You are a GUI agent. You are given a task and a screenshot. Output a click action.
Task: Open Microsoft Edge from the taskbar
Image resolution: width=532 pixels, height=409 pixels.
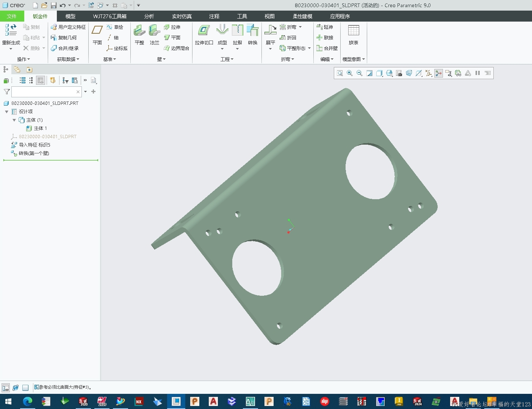[x=27, y=401]
